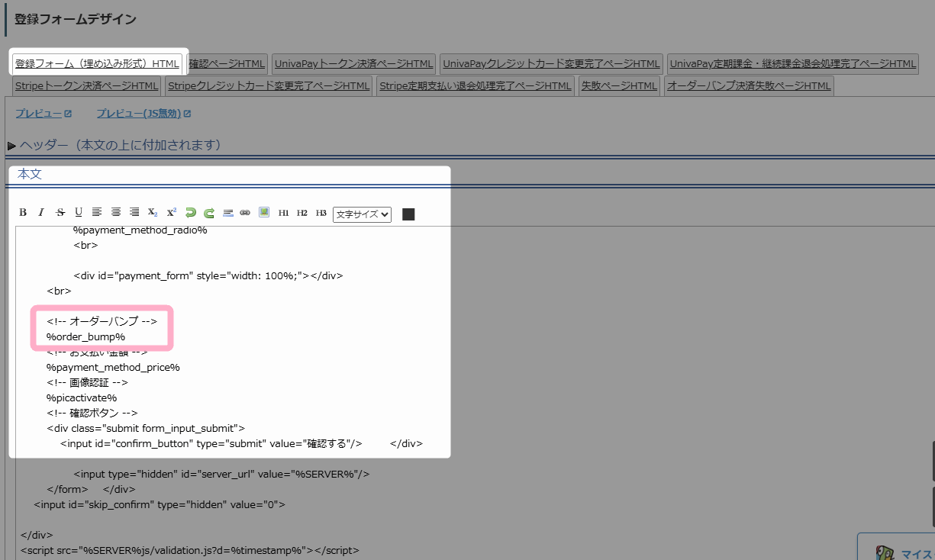Click the skip_confirm hidden input line
Viewport: 935px width, 560px height.
point(160,504)
